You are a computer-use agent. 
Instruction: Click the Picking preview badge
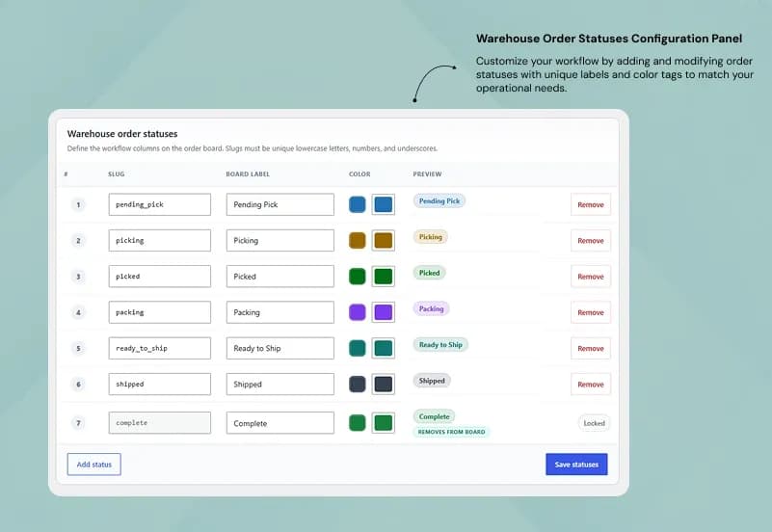430,237
